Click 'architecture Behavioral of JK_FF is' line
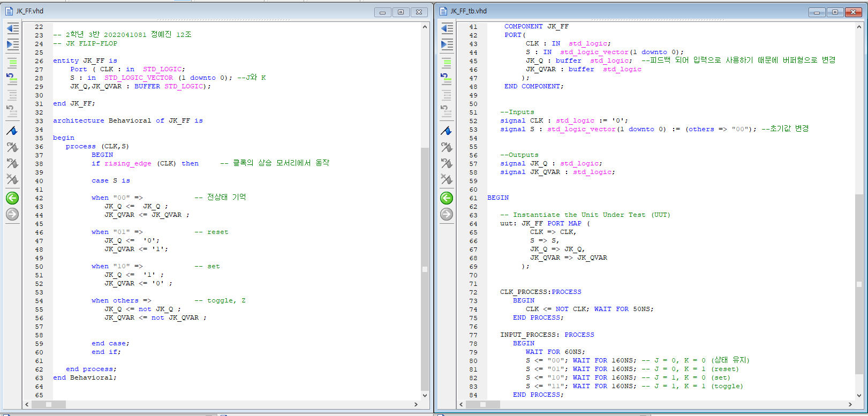Screen dimensions: 868x416 coord(128,121)
